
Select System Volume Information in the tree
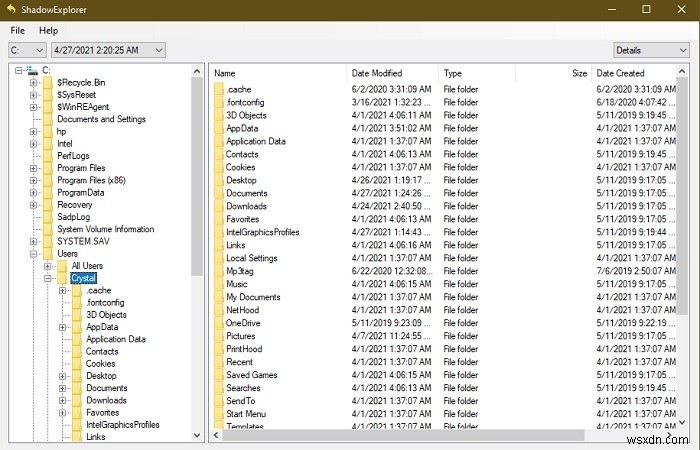106,229
